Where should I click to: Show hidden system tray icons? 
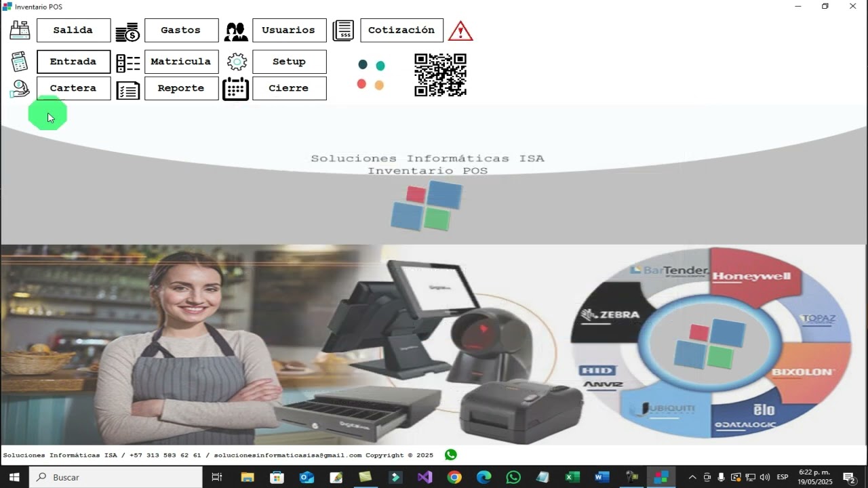point(692,477)
